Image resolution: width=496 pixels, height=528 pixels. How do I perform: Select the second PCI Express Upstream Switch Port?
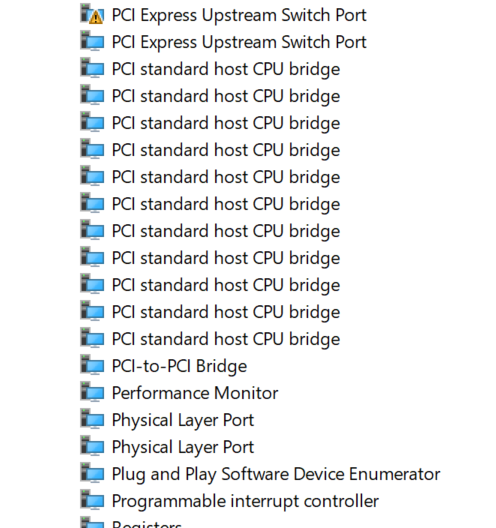(239, 42)
